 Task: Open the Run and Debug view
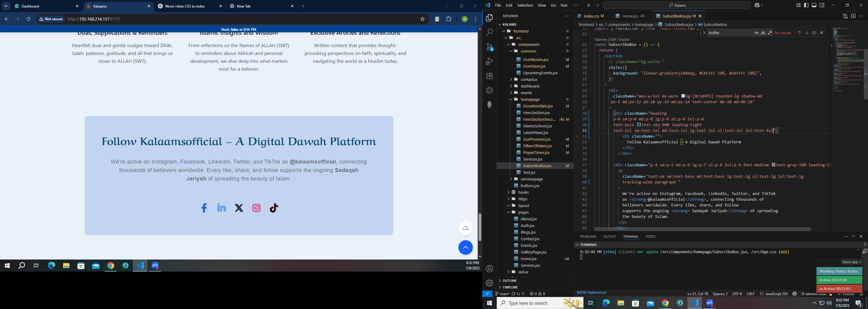[x=489, y=61]
